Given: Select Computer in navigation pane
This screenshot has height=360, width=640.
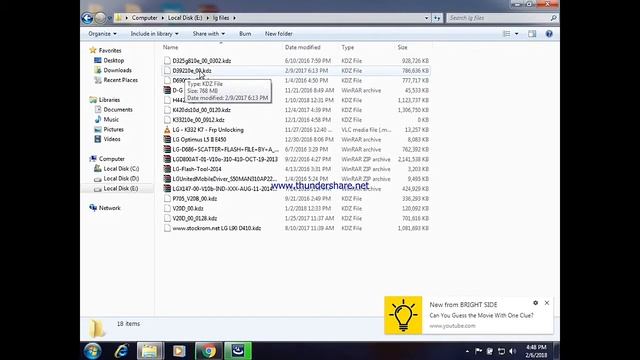Looking at the screenshot, I should click(111, 159).
